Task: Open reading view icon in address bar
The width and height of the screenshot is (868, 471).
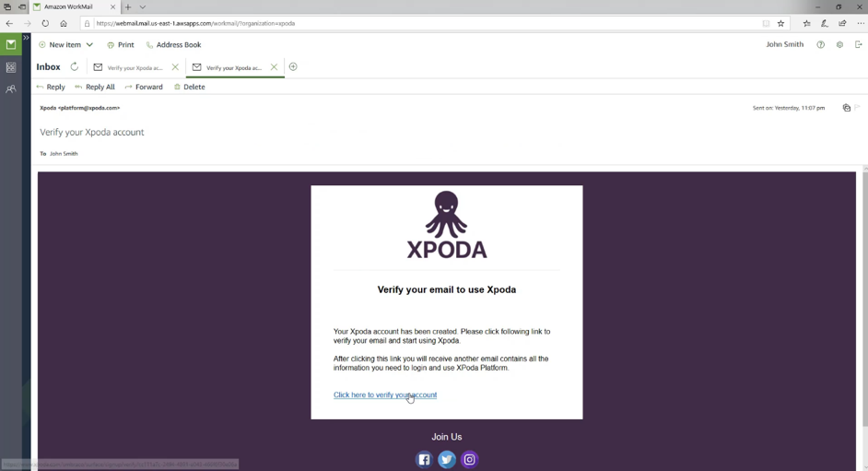Action: [766, 23]
